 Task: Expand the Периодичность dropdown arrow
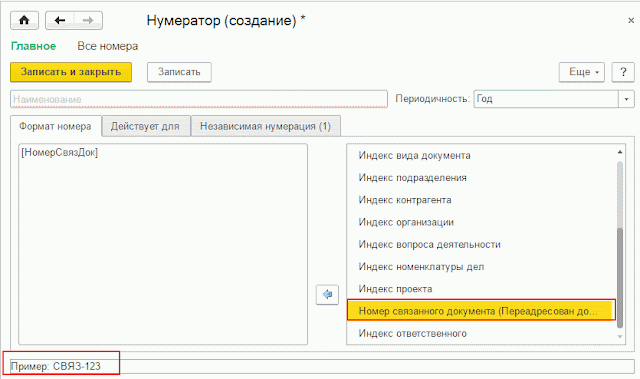point(626,99)
